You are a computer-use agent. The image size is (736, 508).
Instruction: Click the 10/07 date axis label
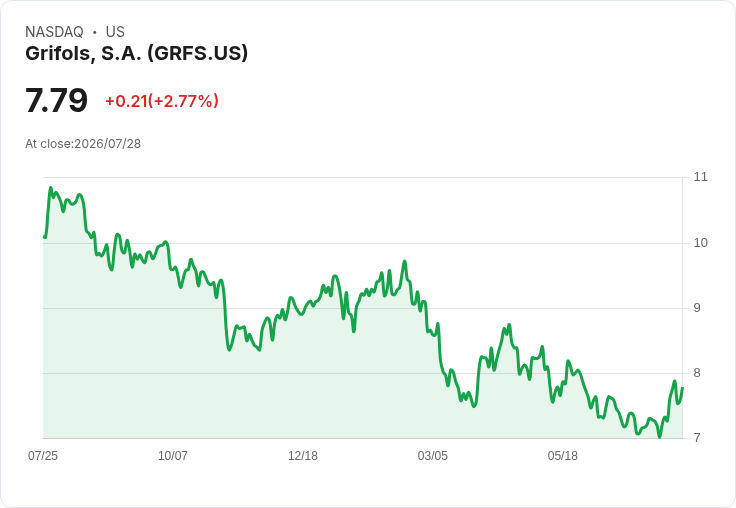tap(173, 455)
